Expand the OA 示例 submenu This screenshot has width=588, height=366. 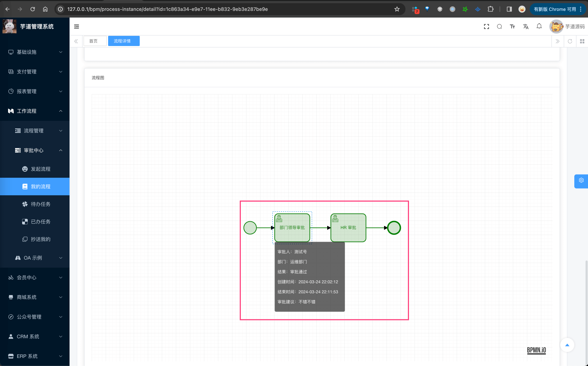click(35, 257)
